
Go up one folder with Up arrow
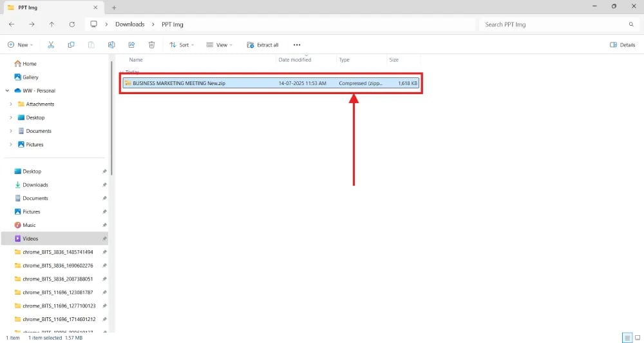click(52, 24)
